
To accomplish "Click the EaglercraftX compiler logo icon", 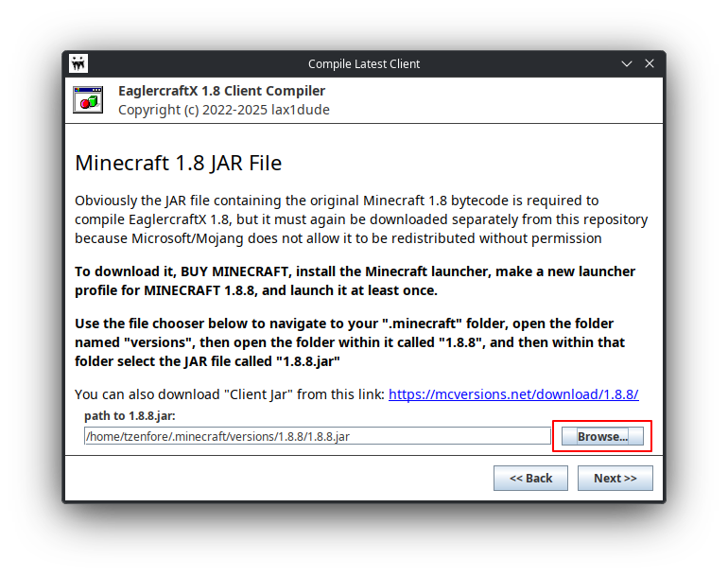I will (88, 99).
